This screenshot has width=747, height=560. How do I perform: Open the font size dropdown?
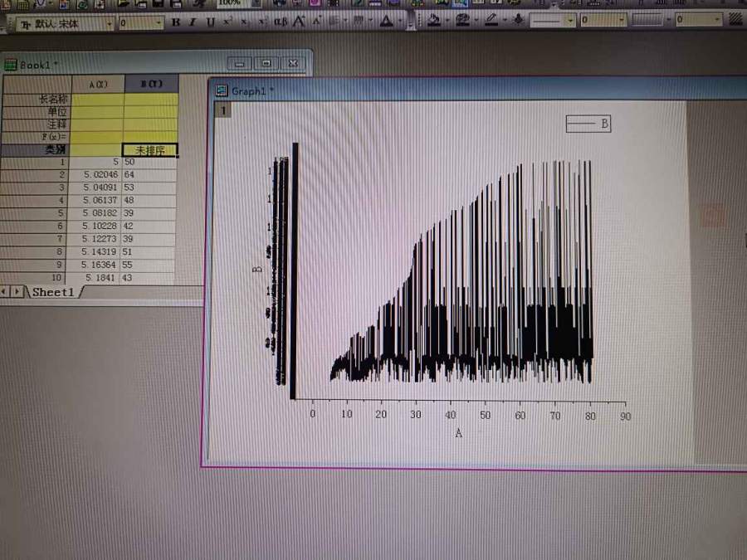tap(159, 23)
